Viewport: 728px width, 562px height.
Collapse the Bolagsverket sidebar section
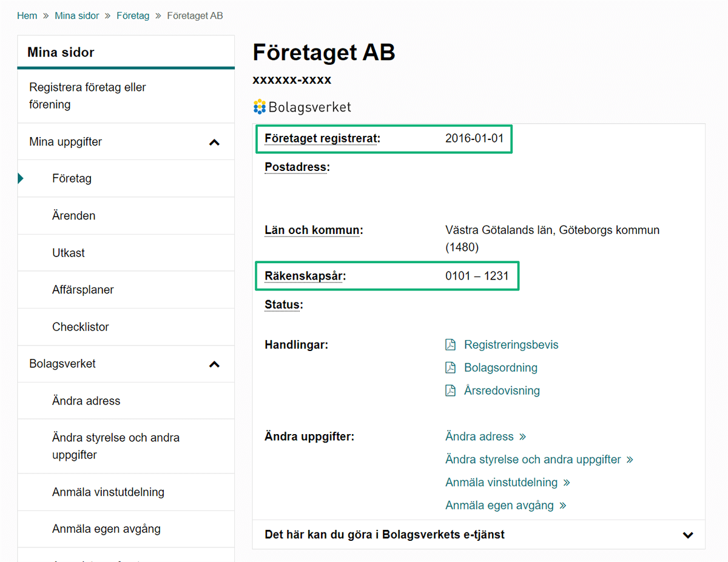click(214, 364)
